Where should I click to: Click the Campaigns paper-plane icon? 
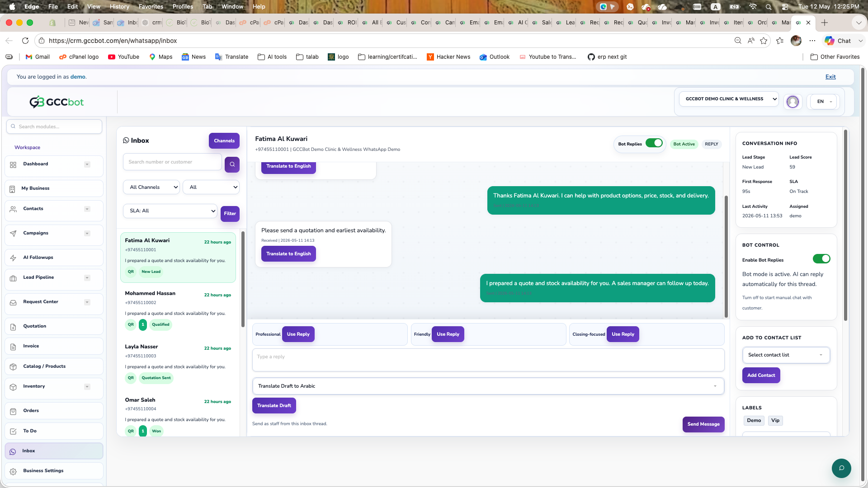(13, 233)
